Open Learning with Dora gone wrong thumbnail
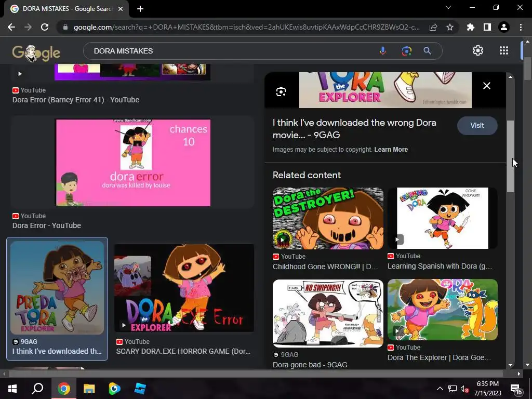Screen dimensions: 532x399 click(x=443, y=218)
